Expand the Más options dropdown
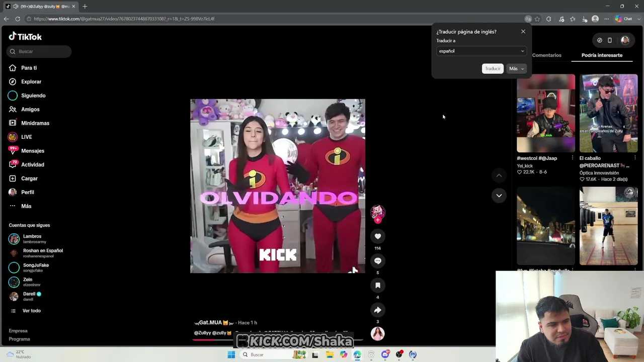 click(517, 68)
